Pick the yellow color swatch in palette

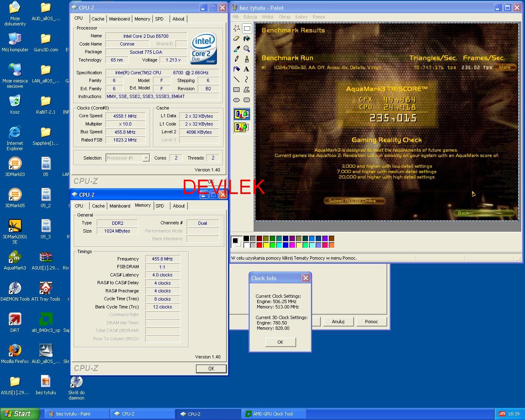click(266, 245)
